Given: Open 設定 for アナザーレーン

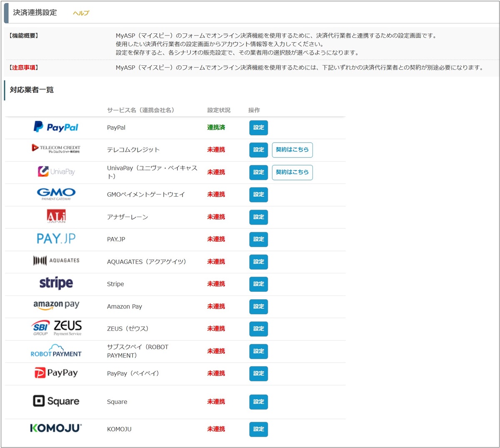Looking at the screenshot, I should pyautogui.click(x=258, y=217).
